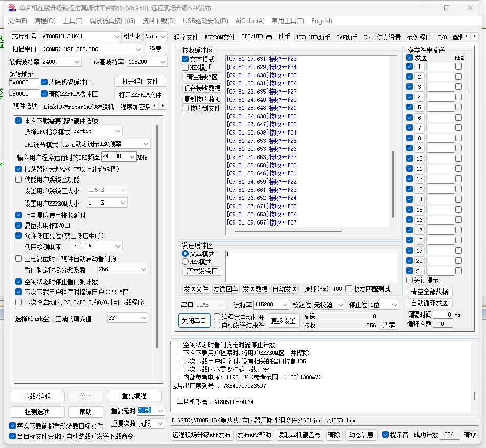
Task: Click 打开程序文件 button
Action: click(x=141, y=81)
